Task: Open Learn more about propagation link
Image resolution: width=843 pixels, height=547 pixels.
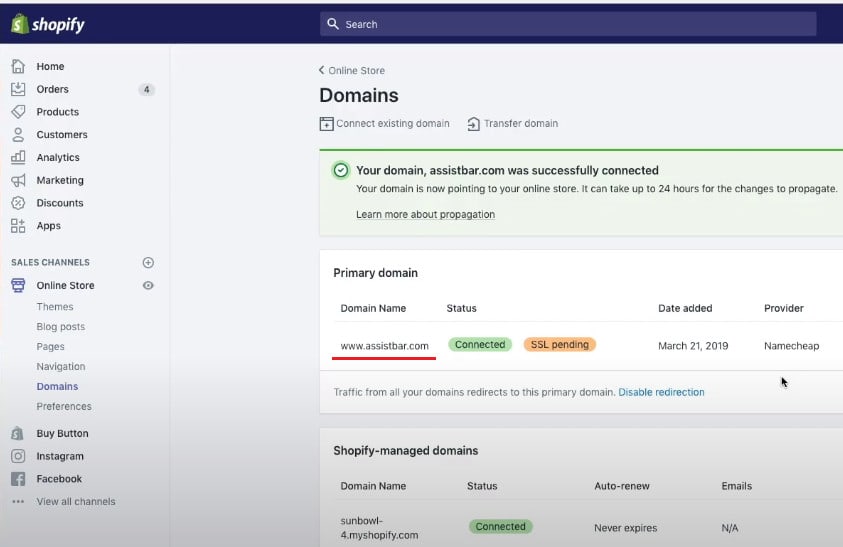Action: pyautogui.click(x=425, y=214)
